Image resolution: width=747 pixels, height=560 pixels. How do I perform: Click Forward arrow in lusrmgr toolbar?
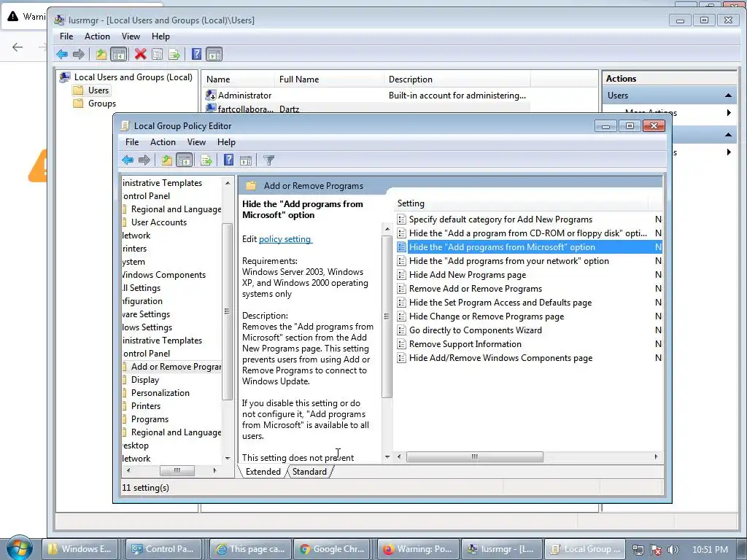(79, 54)
